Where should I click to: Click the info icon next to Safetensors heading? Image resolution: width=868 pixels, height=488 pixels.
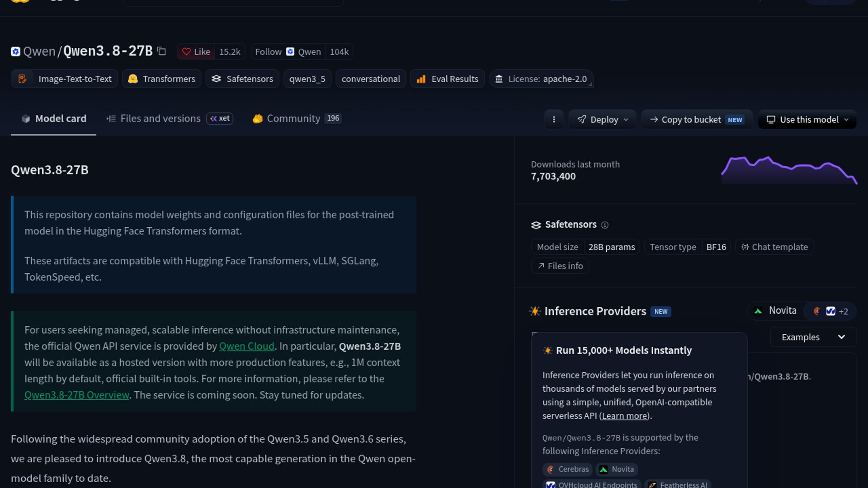tap(605, 225)
